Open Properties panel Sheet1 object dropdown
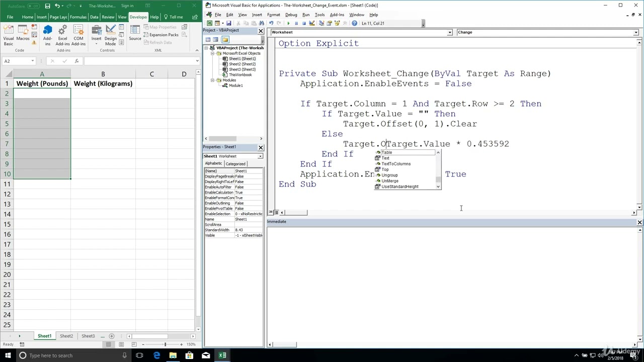The image size is (644, 362). click(260, 156)
